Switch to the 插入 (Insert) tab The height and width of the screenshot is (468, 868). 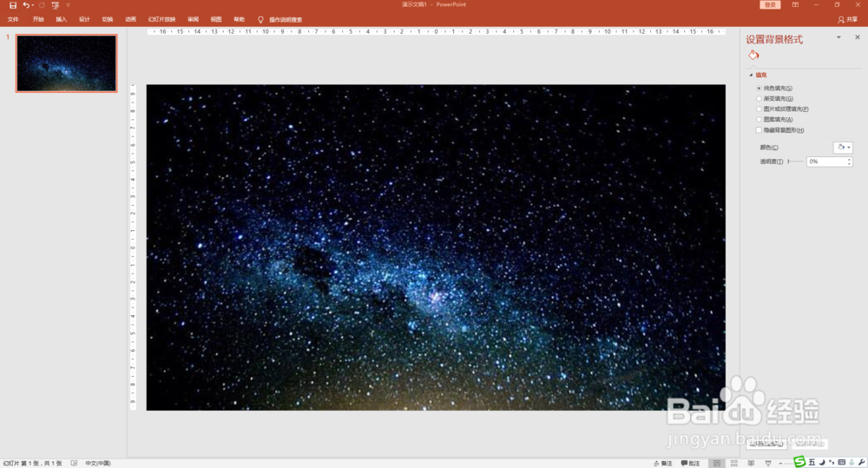(61, 19)
